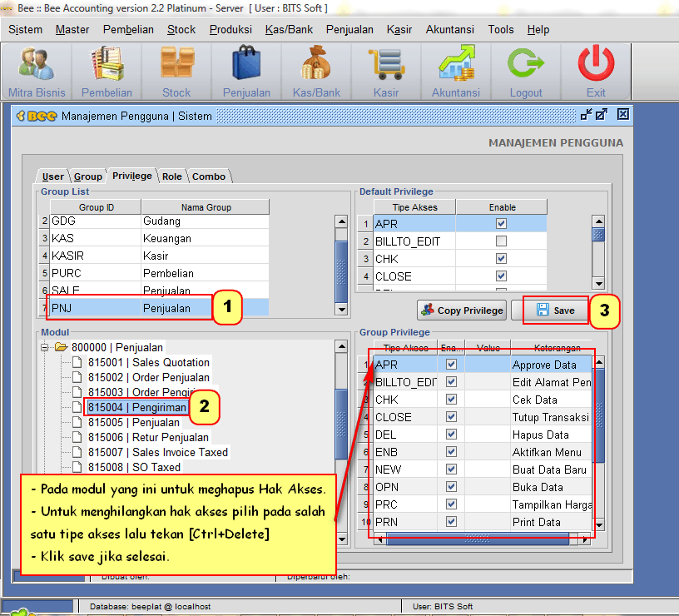Toggle the DEL checkbox in Group Privilege
The height and width of the screenshot is (616, 679).
(451, 435)
